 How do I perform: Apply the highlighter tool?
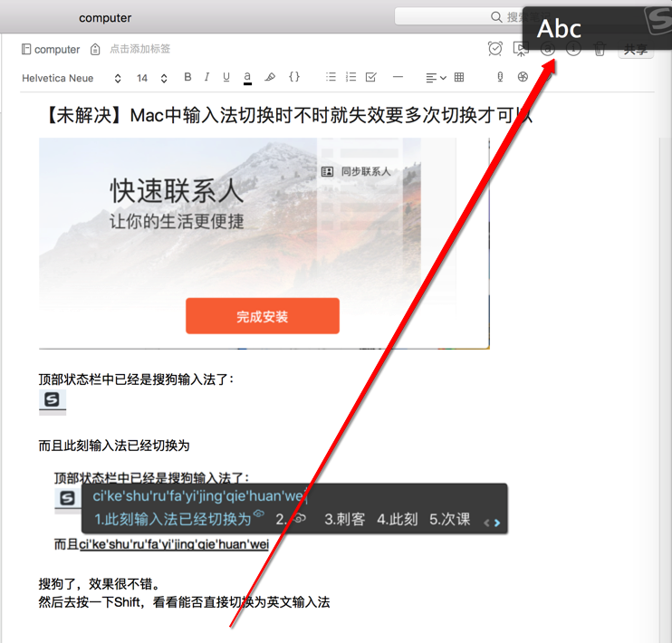point(270,77)
